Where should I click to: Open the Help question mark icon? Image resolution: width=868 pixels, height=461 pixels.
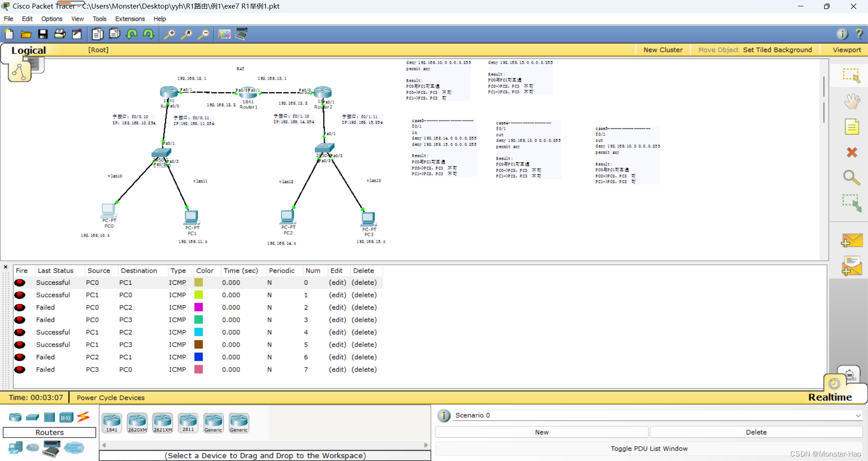(859, 34)
